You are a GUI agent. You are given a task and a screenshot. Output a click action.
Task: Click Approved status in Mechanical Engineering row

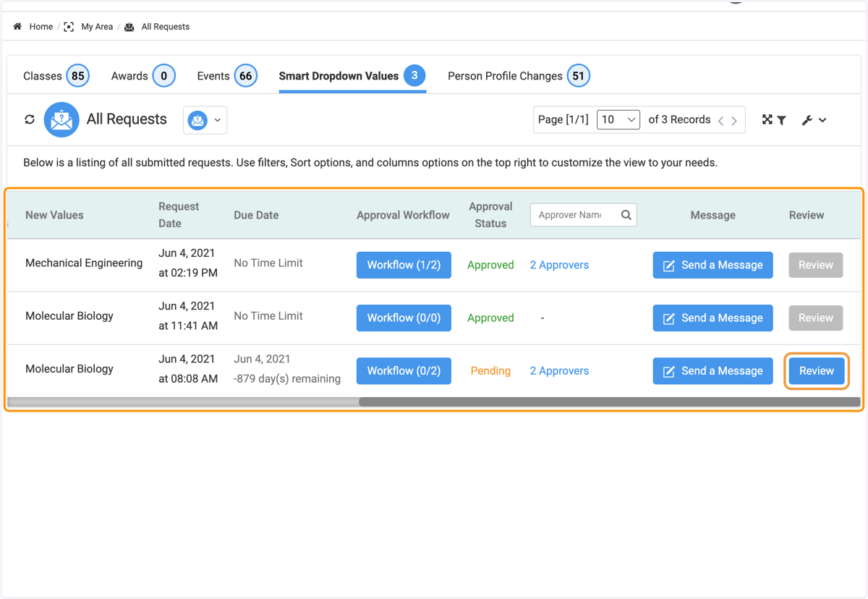[x=490, y=265]
